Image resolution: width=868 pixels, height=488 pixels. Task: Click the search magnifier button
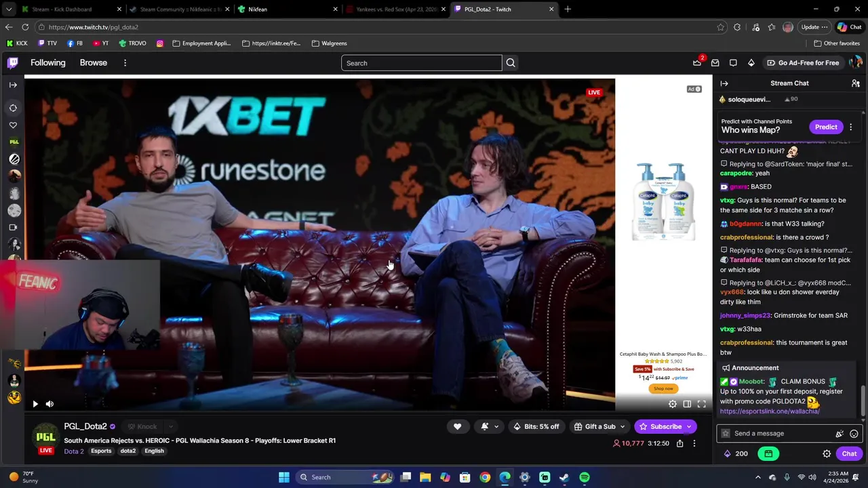pyautogui.click(x=511, y=63)
